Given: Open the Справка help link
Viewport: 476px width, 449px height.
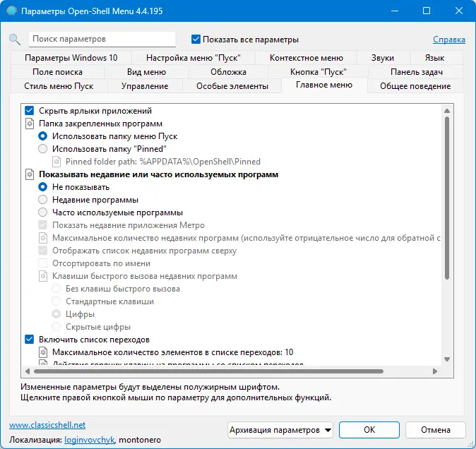Looking at the screenshot, I should point(449,40).
